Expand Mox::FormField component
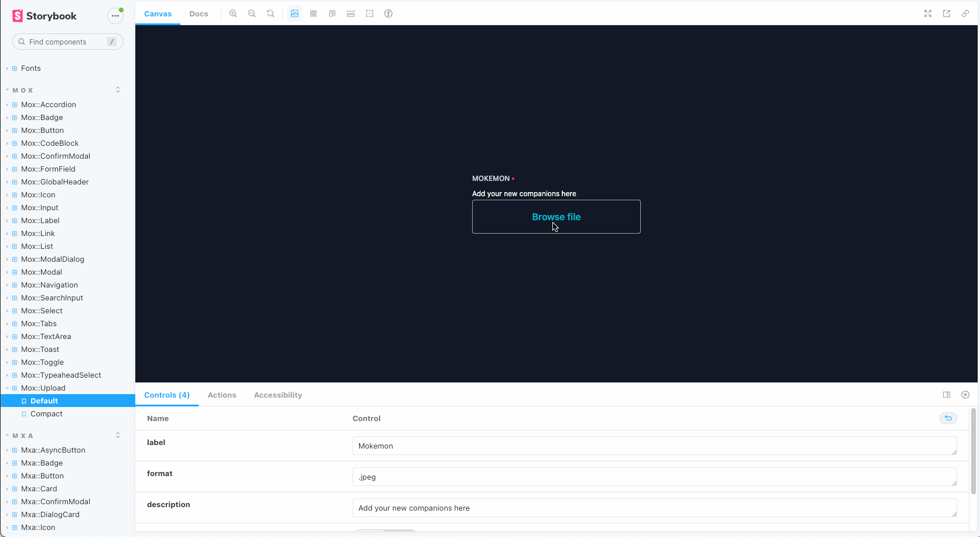This screenshot has width=980, height=537. click(48, 169)
